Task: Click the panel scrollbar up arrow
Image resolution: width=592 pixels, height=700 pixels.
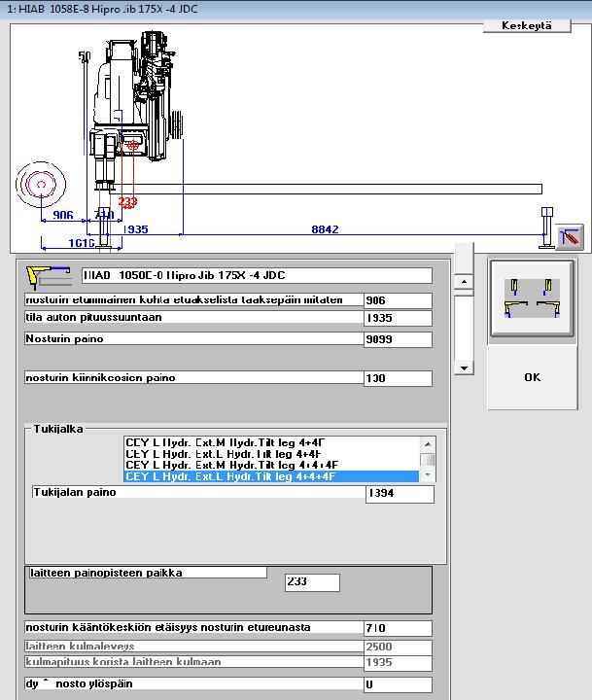Action: [464, 282]
